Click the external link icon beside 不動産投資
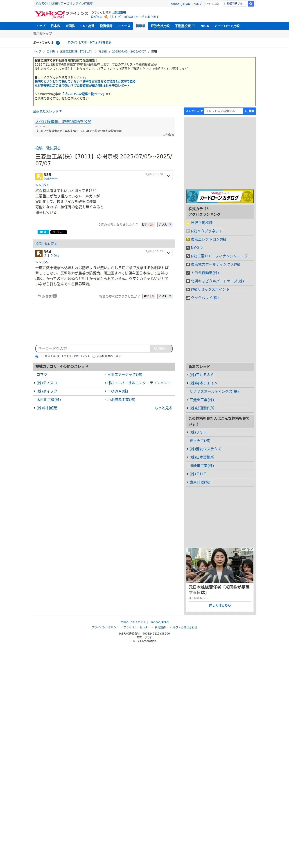The height and width of the screenshot is (868, 289). click(193, 26)
